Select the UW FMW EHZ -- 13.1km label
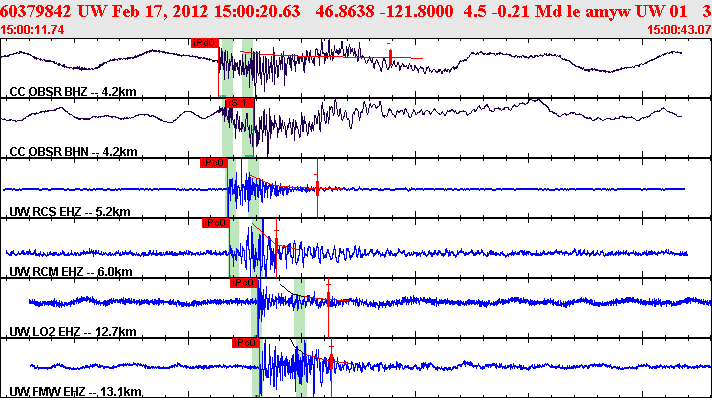 (x=75, y=392)
